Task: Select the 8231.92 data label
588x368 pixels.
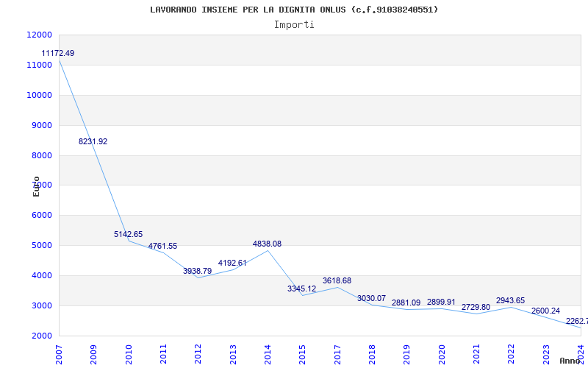Action: [93, 141]
